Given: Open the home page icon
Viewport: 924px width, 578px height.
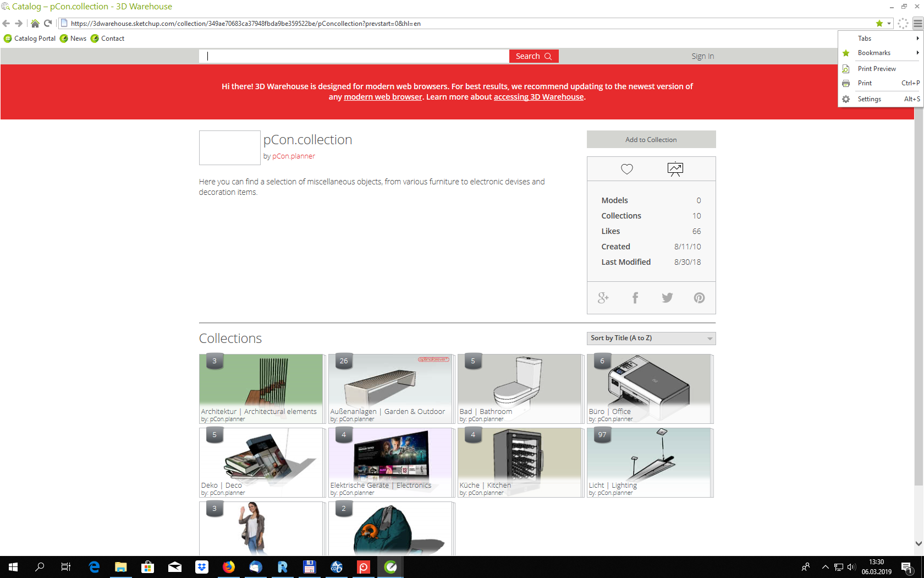Looking at the screenshot, I should (35, 23).
